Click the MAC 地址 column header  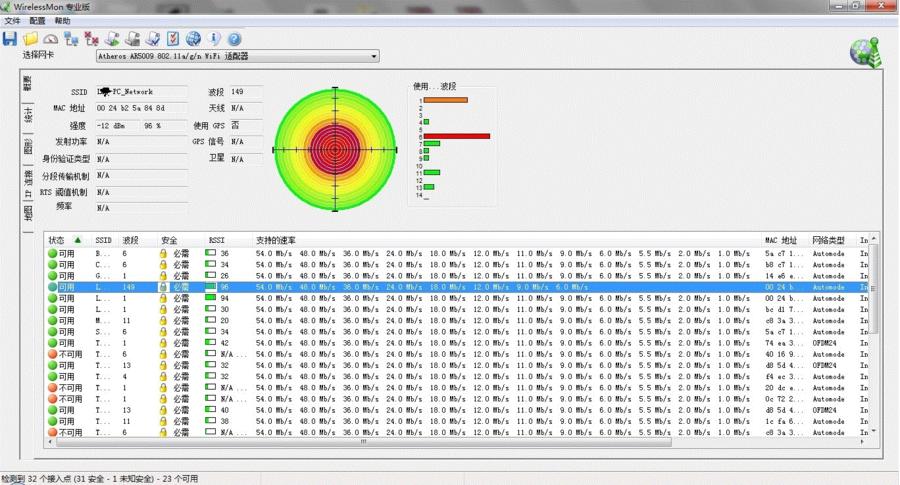[785, 240]
